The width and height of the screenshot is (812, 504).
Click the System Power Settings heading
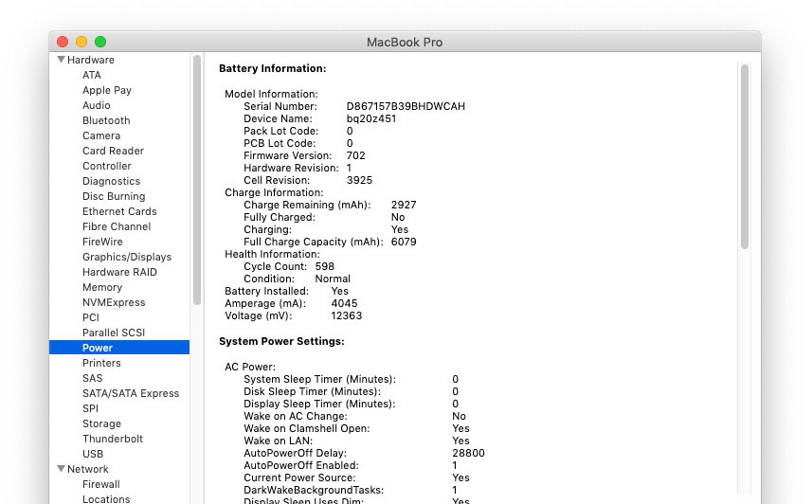coord(281,341)
